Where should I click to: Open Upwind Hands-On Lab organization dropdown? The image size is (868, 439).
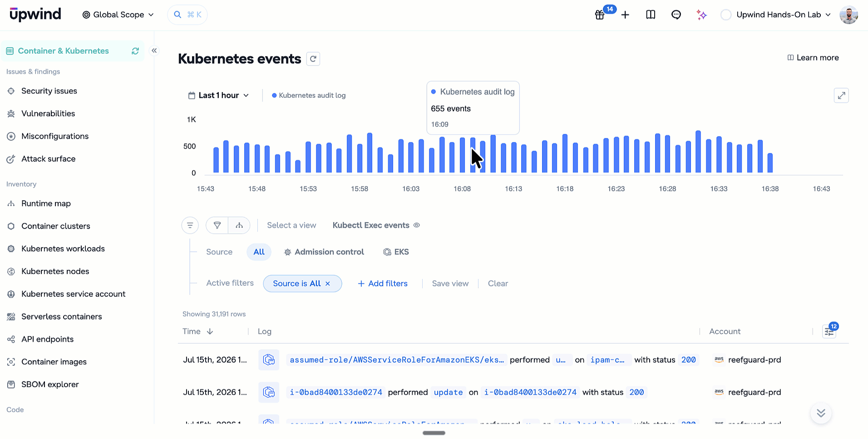tap(776, 15)
